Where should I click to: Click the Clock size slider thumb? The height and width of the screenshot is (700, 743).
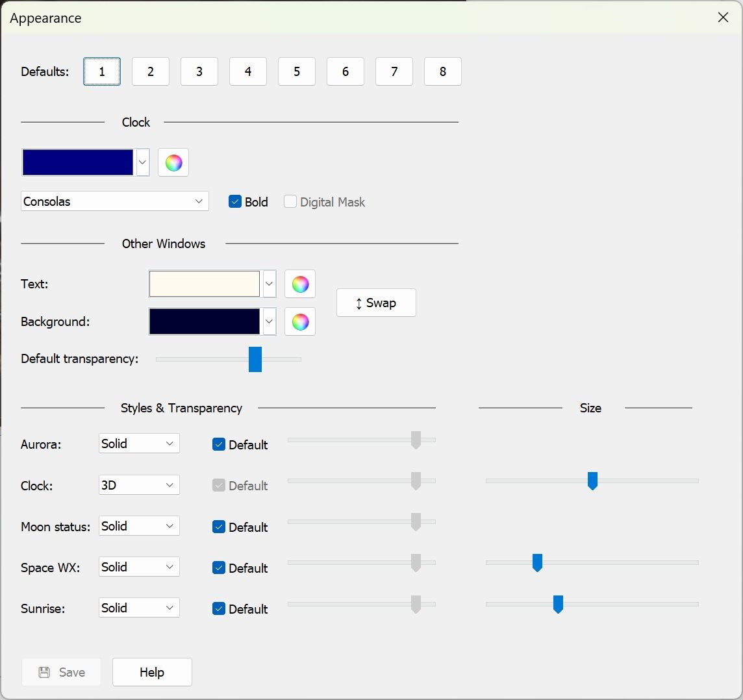coord(592,481)
